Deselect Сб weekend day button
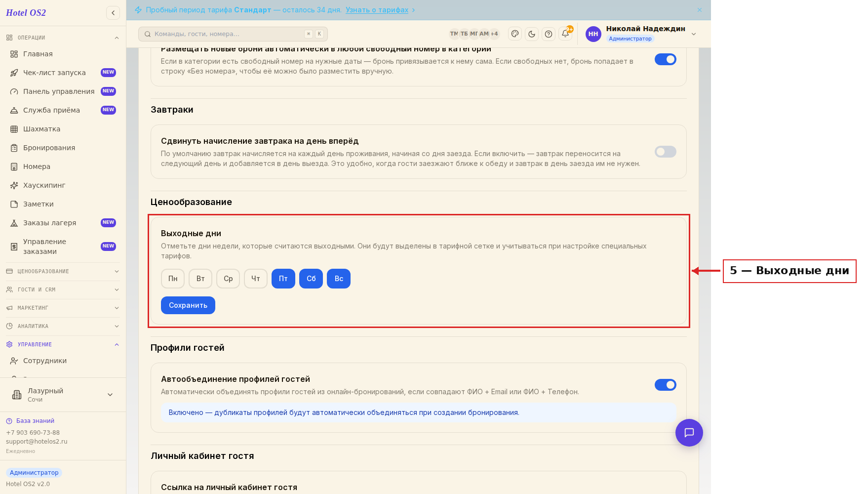This screenshot has width=868, height=494. pyautogui.click(x=311, y=279)
